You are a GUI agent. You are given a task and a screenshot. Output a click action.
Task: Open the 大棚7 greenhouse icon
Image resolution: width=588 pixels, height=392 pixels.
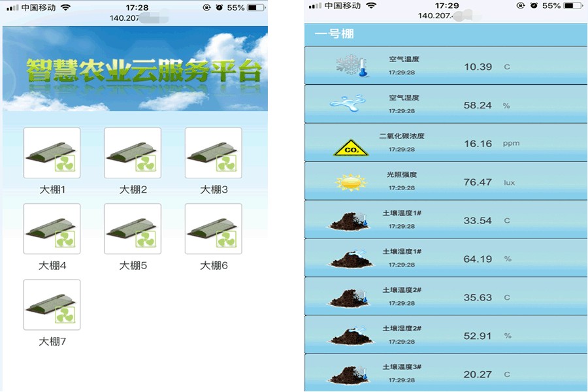pyautogui.click(x=52, y=304)
